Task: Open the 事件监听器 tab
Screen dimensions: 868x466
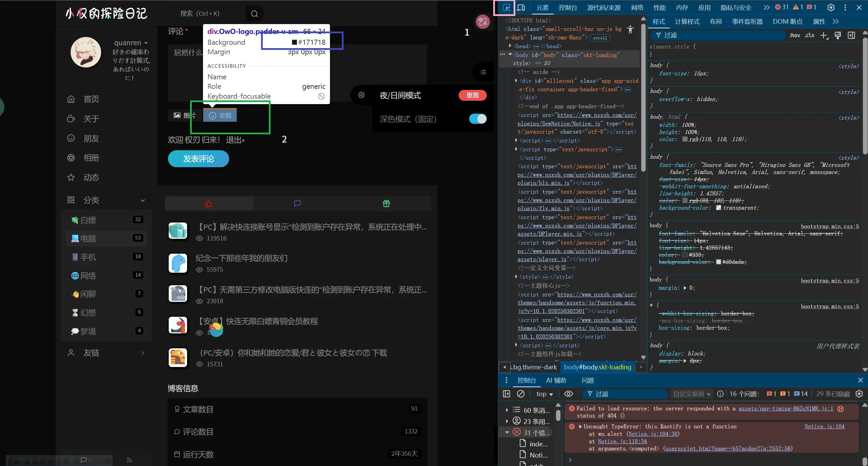Action: coord(747,22)
